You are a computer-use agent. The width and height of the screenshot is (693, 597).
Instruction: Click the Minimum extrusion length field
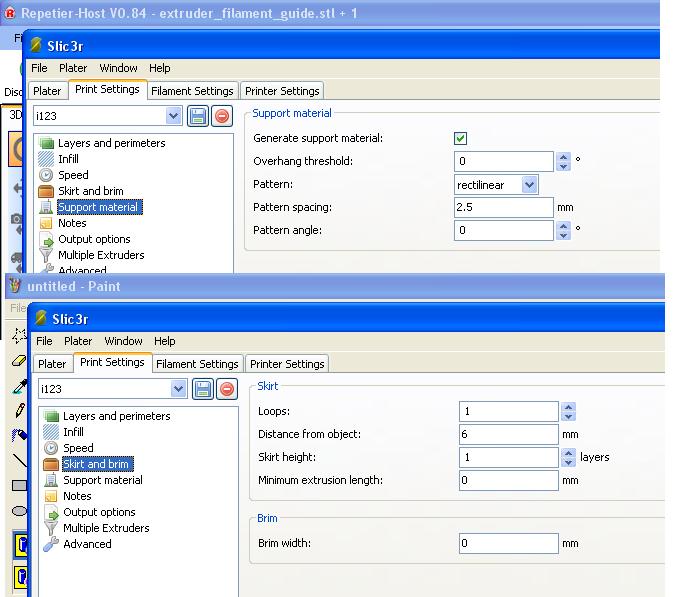[509, 480]
